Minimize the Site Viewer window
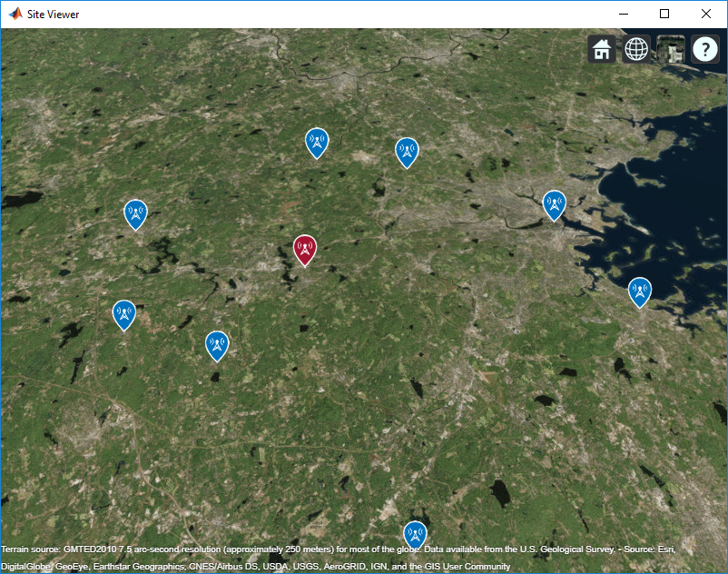This screenshot has width=728, height=574. pos(624,14)
